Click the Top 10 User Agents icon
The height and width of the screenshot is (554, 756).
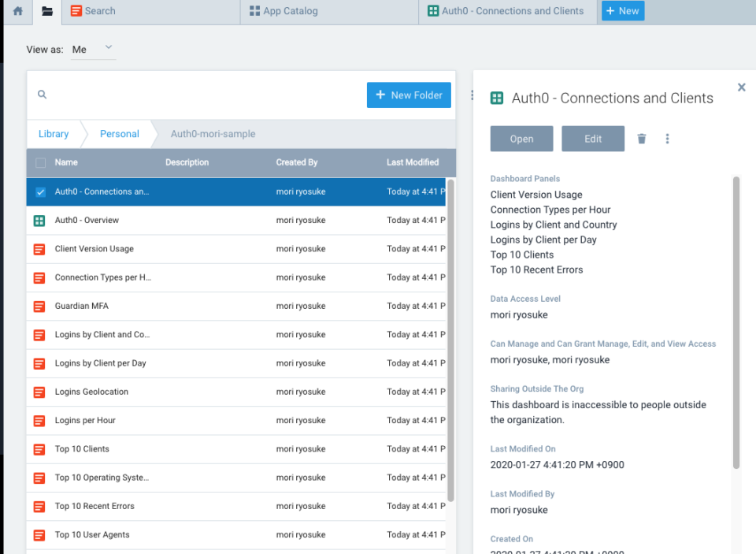point(39,535)
